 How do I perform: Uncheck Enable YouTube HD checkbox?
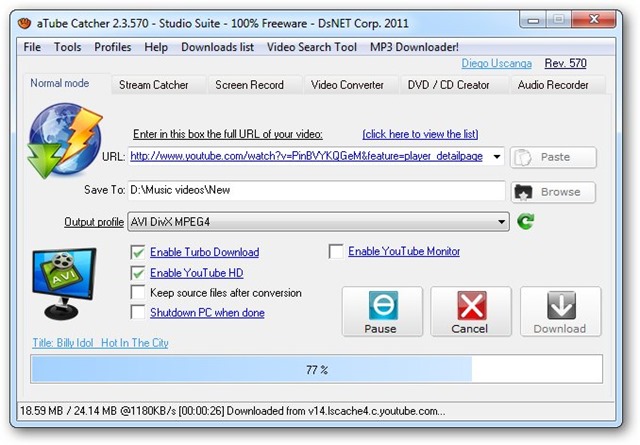138,273
